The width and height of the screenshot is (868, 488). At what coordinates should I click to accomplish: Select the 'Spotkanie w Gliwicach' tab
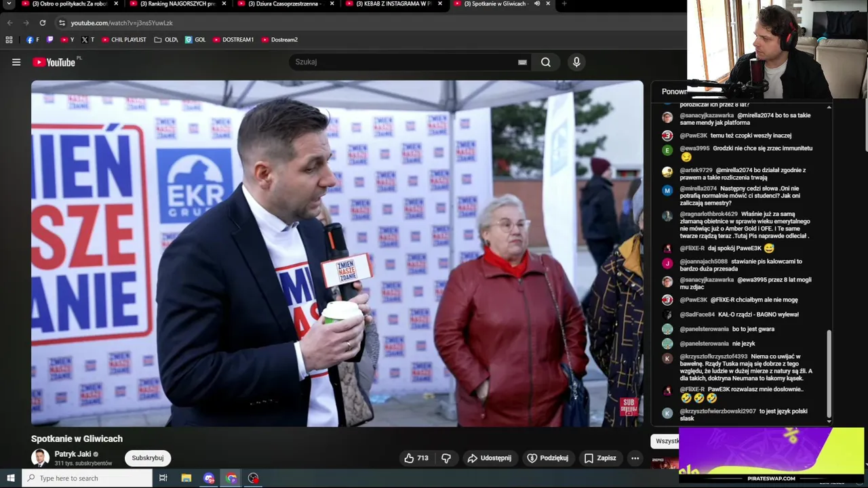click(492, 4)
